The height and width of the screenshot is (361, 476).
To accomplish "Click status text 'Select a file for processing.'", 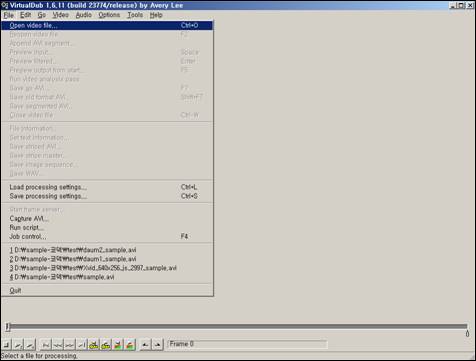I will click(39, 356).
